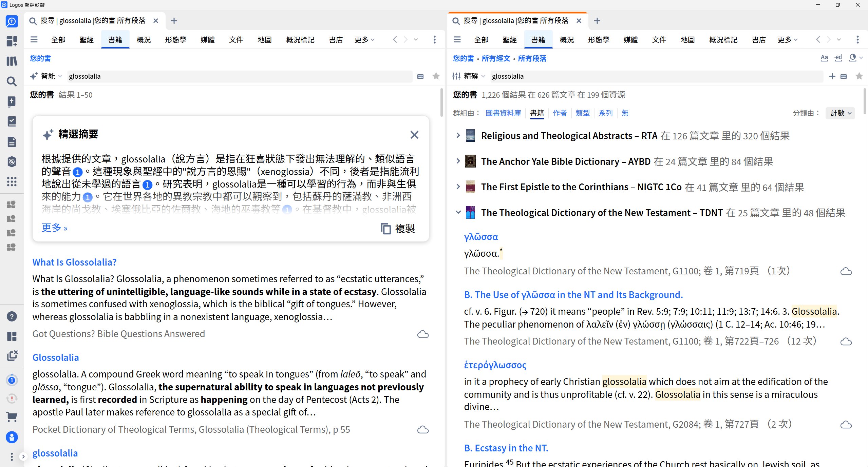Close the 精選摘要 summary card

tap(414, 135)
